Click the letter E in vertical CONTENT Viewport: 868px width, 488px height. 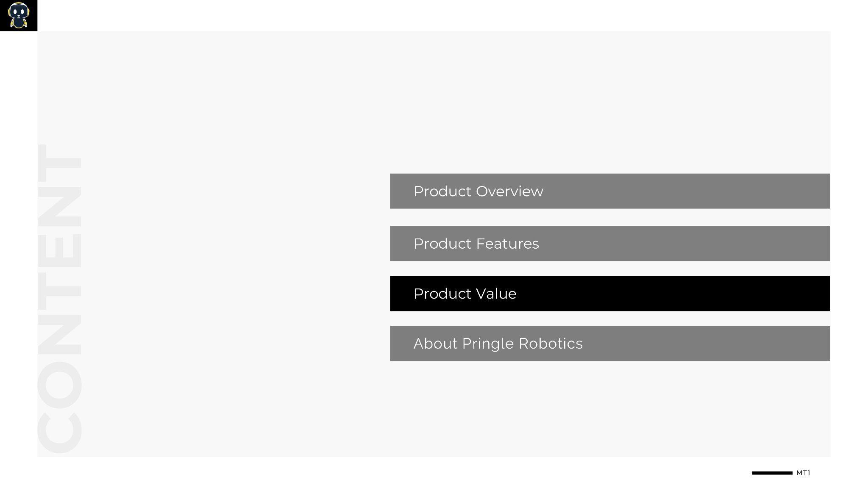[x=59, y=251]
